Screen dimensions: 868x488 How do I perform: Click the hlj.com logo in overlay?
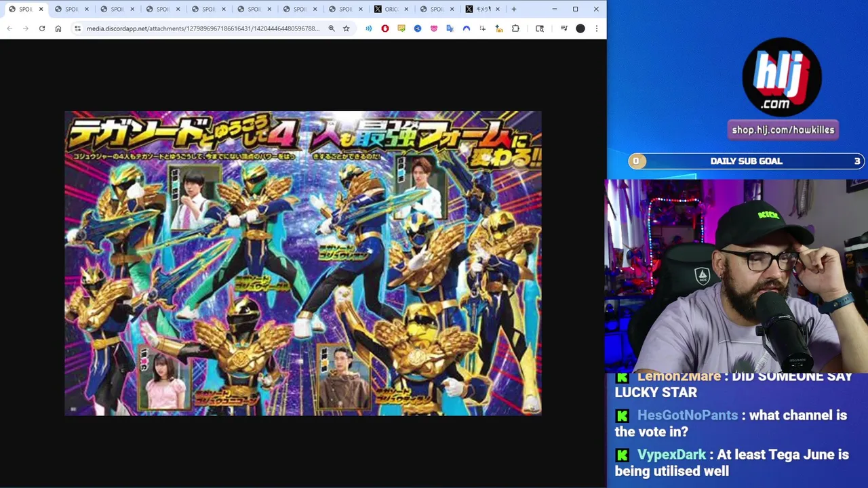pos(782,77)
